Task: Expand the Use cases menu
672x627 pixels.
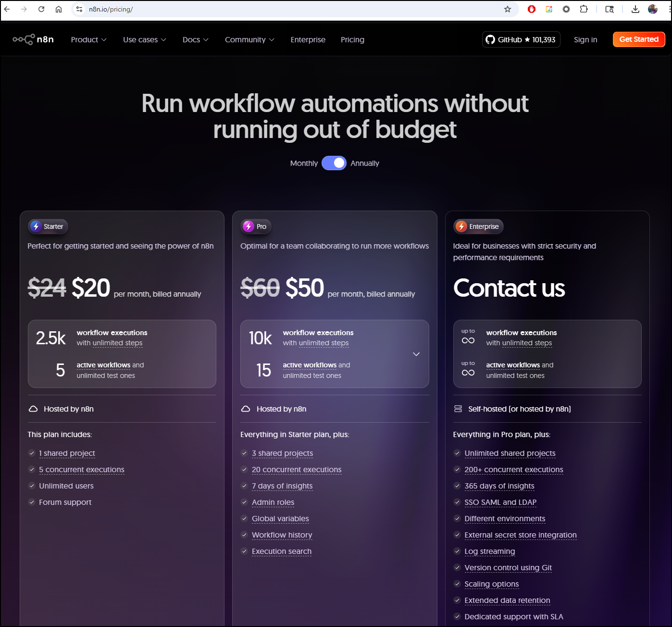Action: [x=145, y=40]
